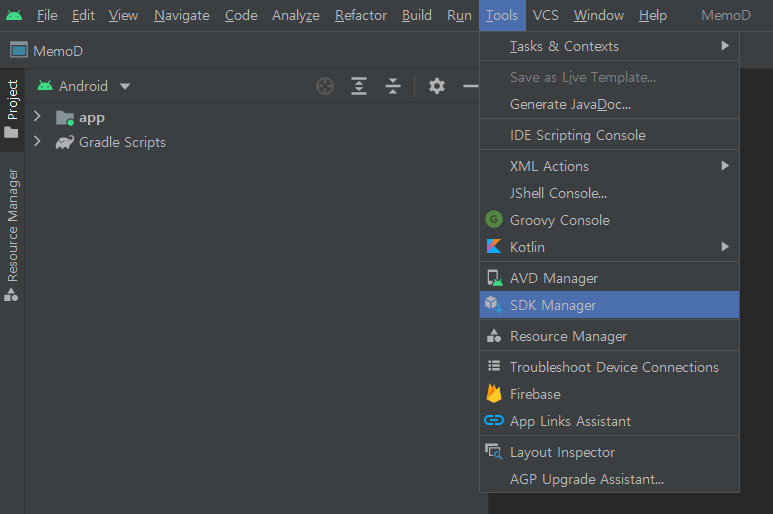
Task: Open the Code menu
Action: click(x=241, y=16)
